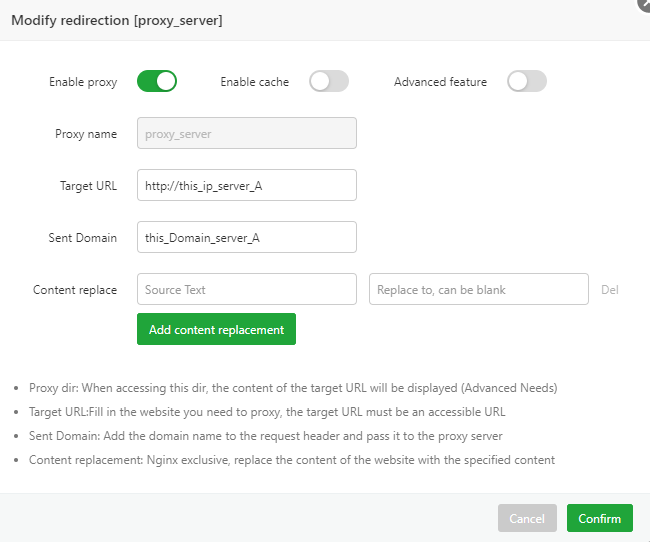Click into the Sent Domain field
The height and width of the screenshot is (542, 650).
tap(246, 237)
